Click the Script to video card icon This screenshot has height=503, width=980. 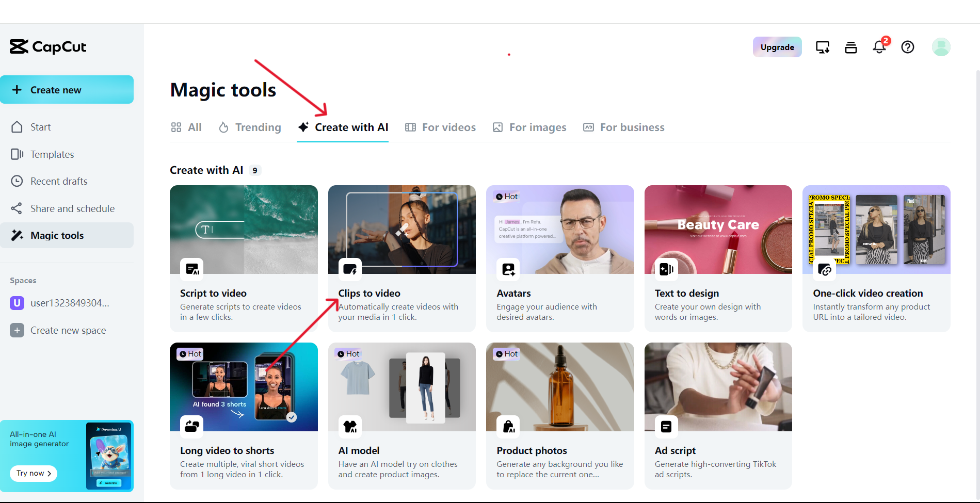click(x=192, y=269)
